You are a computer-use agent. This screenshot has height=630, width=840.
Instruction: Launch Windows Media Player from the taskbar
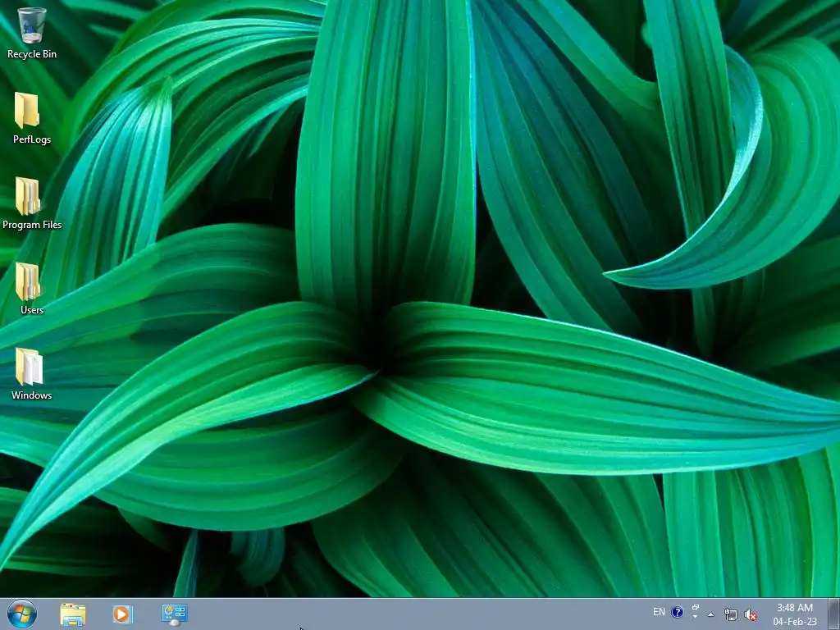[x=122, y=614]
